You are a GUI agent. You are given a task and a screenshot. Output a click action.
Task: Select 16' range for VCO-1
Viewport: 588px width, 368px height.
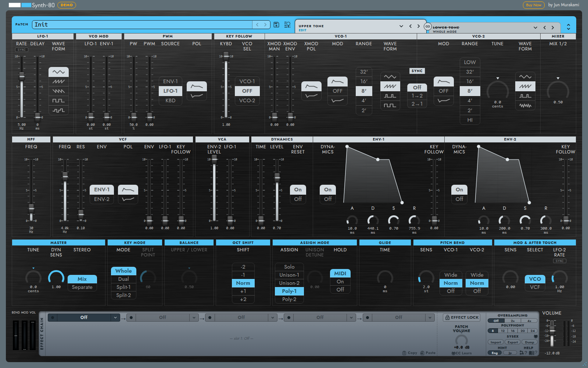pos(364,81)
